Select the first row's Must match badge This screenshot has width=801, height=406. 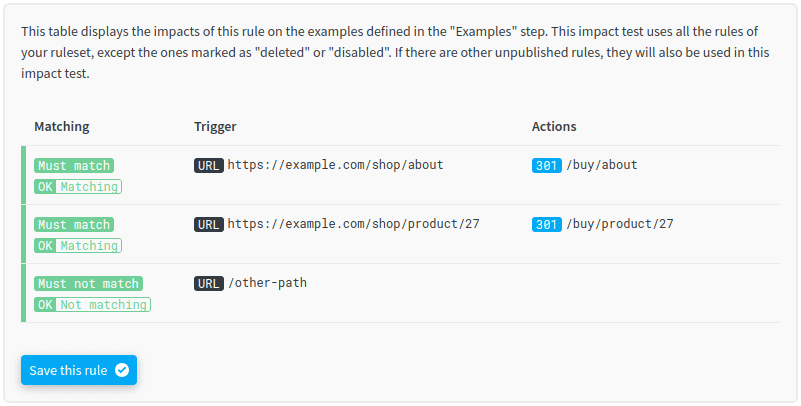coord(74,165)
